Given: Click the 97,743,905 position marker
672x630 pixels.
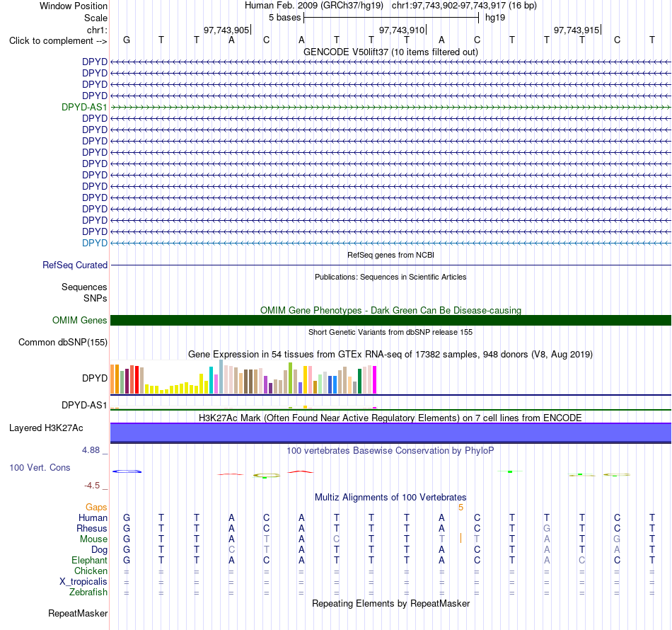Looking at the screenshot, I should click(227, 30).
